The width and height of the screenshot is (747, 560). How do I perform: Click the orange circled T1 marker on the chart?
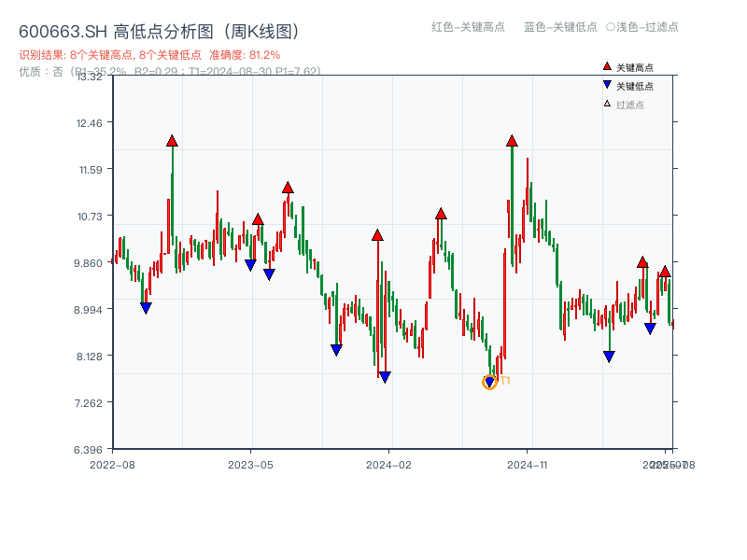click(x=489, y=381)
